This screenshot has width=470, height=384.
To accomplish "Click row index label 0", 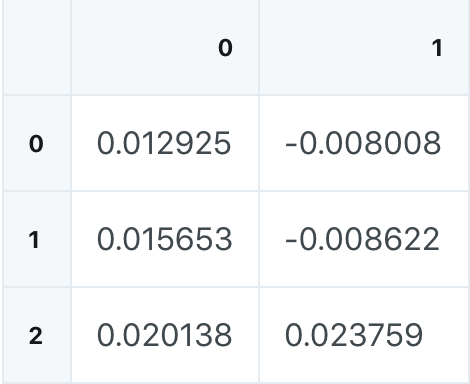I will click(37, 143).
